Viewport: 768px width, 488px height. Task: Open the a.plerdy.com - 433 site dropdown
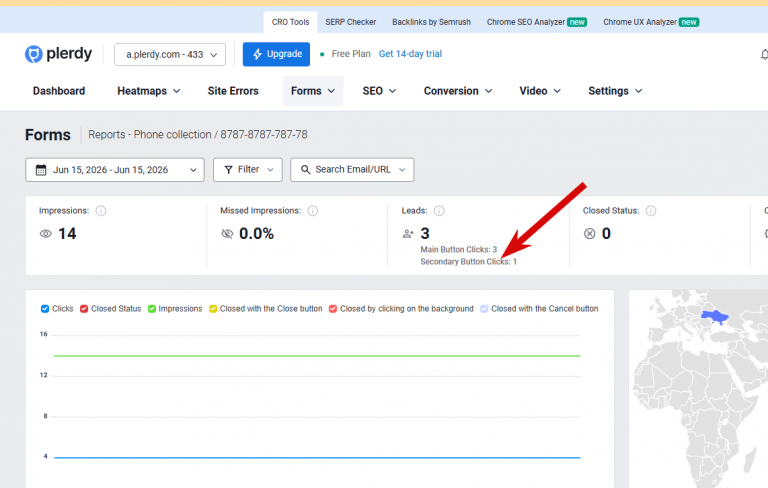(170, 54)
